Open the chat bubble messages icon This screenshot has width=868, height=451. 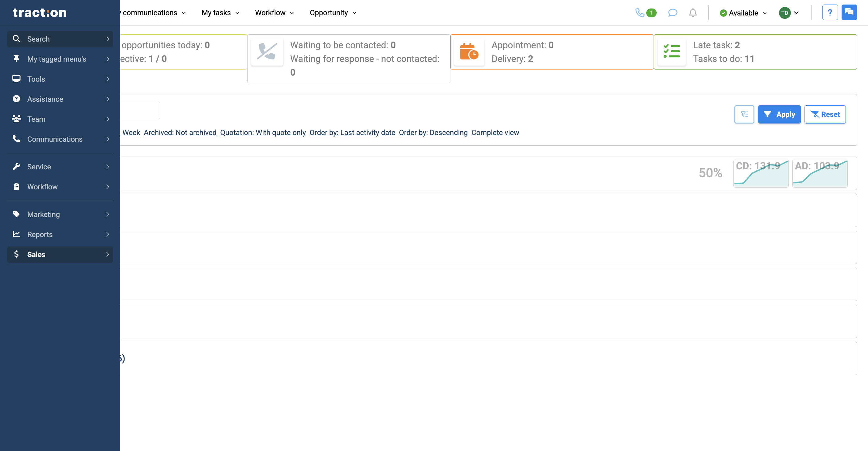672,13
